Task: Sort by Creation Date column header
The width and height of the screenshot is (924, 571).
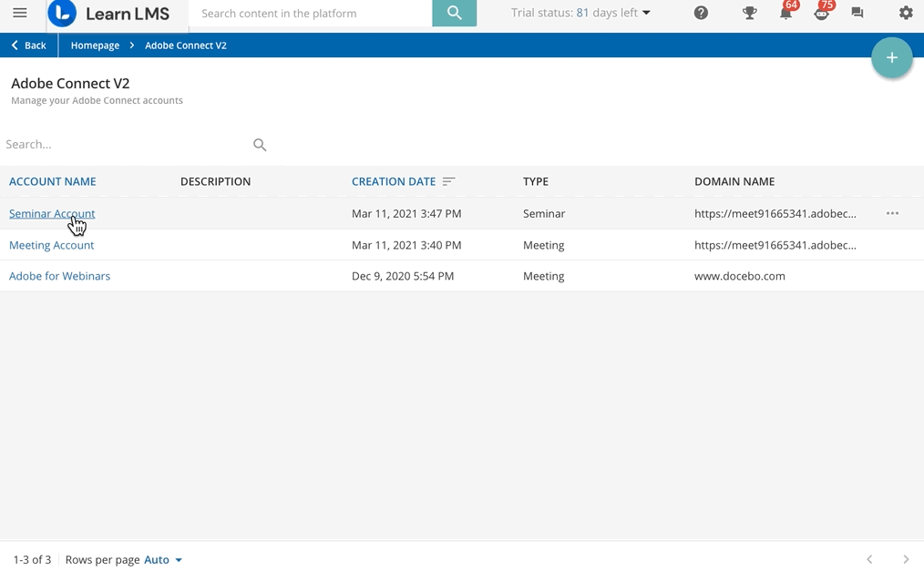Action: pos(394,181)
